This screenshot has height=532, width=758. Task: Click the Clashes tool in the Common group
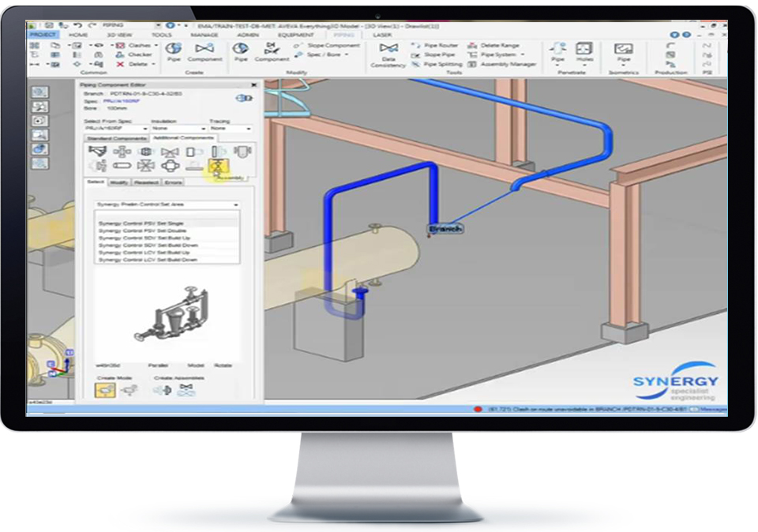point(138,46)
